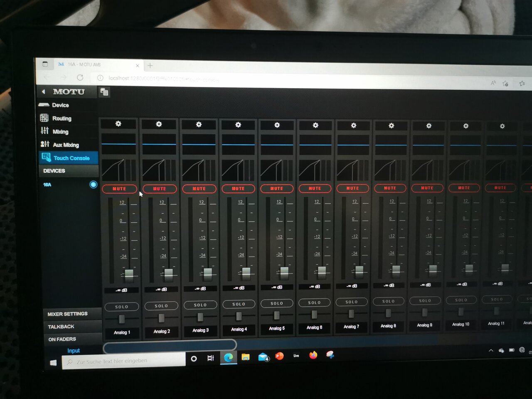The width and height of the screenshot is (532, 399).
Task: Open settings gear for Analog 9 channel
Action: coord(429,126)
